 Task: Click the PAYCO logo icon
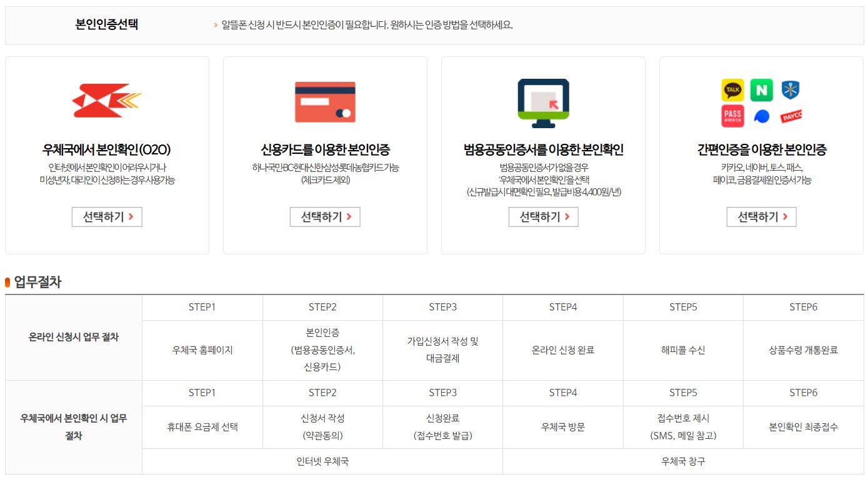coord(792,116)
